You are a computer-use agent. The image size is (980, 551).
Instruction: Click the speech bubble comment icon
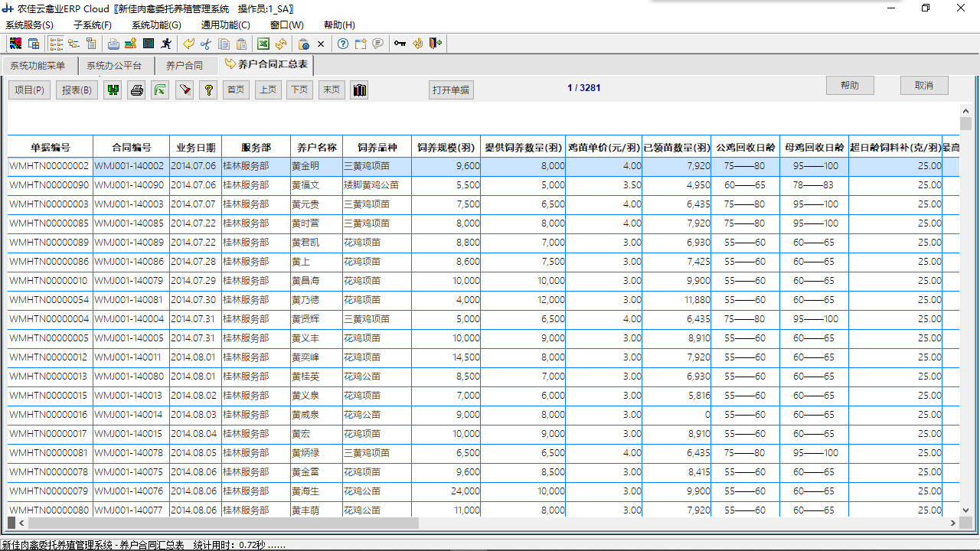(377, 44)
